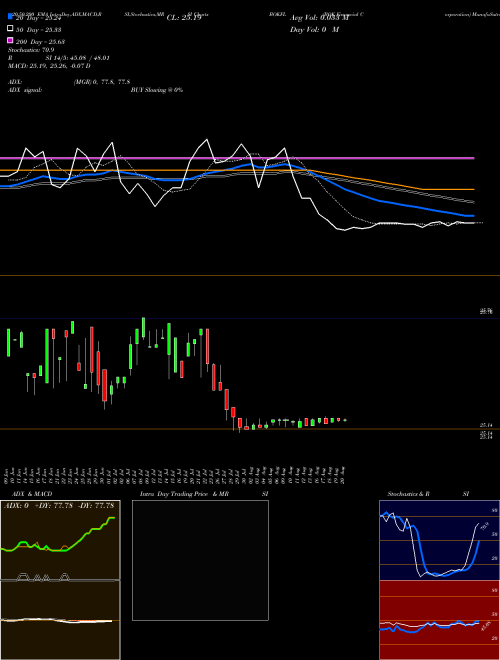Screen dimensions: 500x660
Task: Click the 'Avg Vol: 0.033 M' label
Action: (x=319, y=18)
